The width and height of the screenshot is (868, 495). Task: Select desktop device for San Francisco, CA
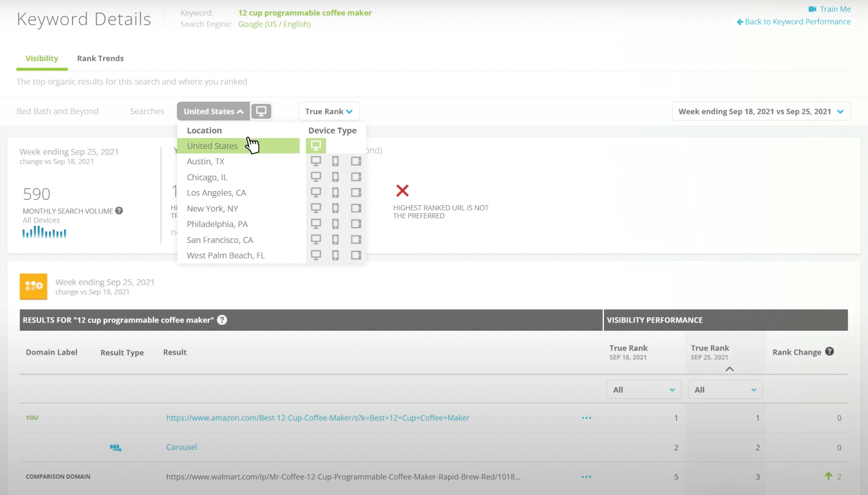pos(316,239)
